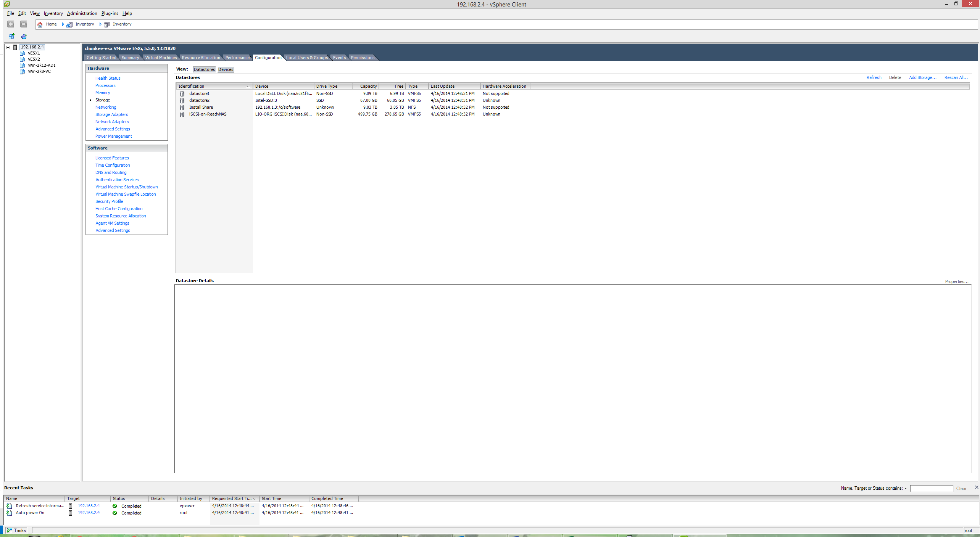Click the back navigation arrow button
The height and width of the screenshot is (537, 980).
coord(11,24)
